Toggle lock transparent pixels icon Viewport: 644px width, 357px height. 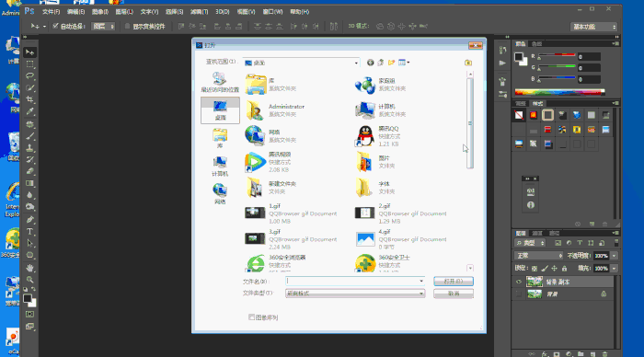point(534,269)
